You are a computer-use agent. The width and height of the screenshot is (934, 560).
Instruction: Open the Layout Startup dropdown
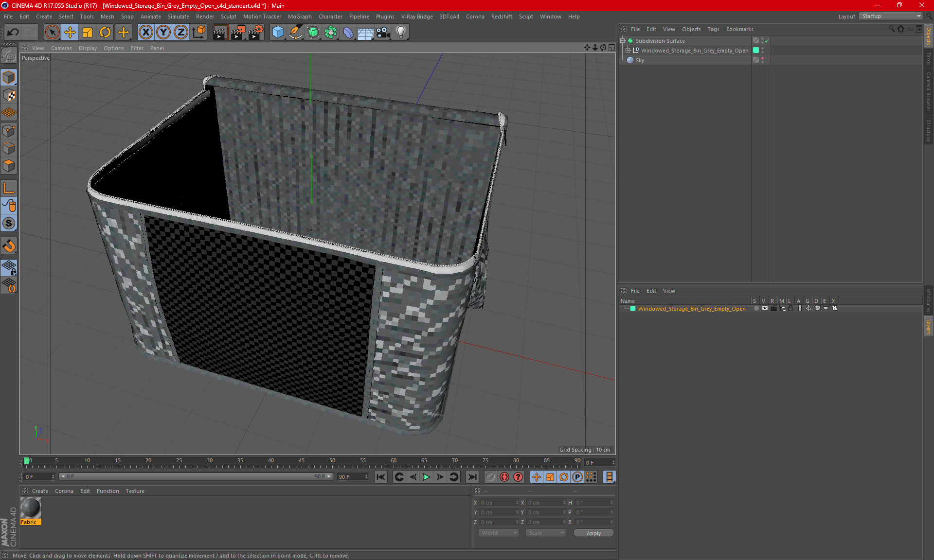pyautogui.click(x=891, y=16)
